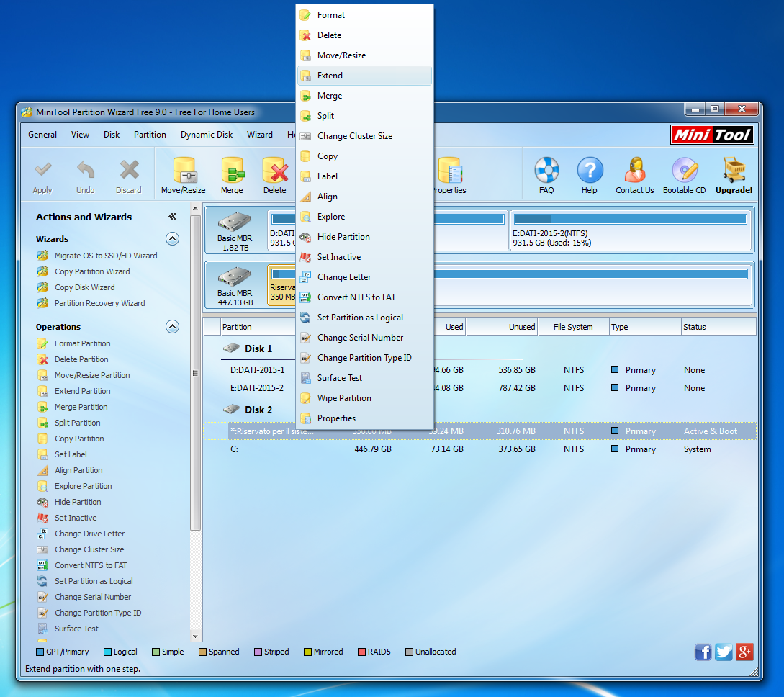Image resolution: width=784 pixels, height=697 pixels.
Task: Open the Twitter share icon
Action: 724,652
